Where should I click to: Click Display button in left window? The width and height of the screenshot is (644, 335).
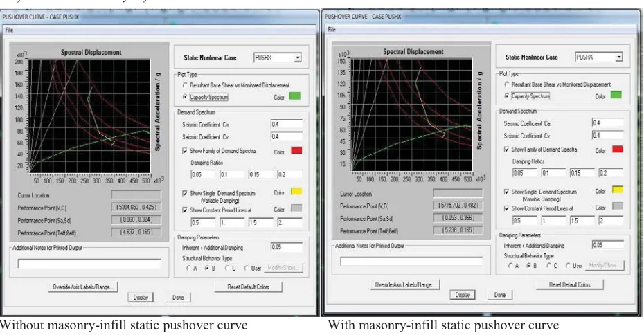pyautogui.click(x=141, y=297)
